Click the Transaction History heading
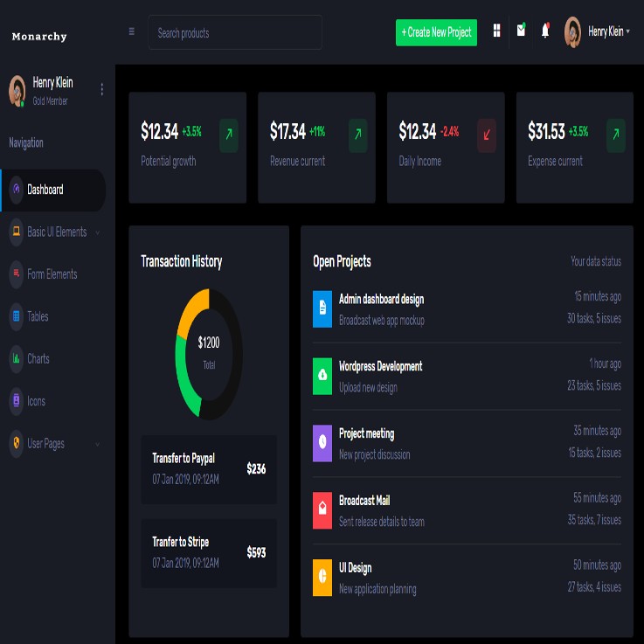Image resolution: width=644 pixels, height=644 pixels. (x=182, y=261)
